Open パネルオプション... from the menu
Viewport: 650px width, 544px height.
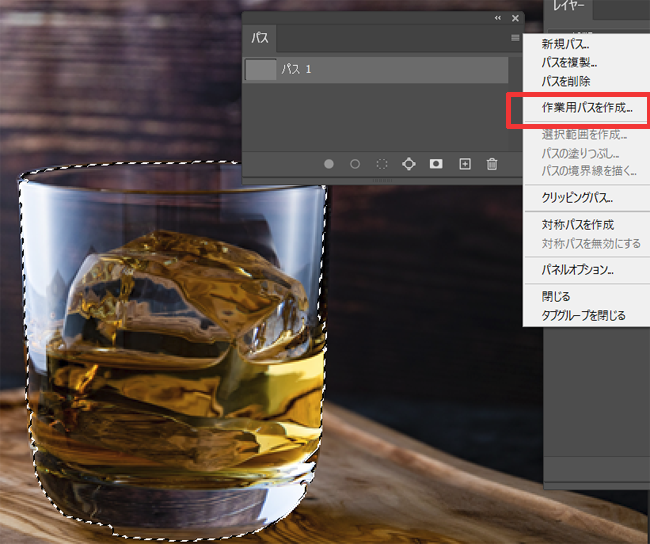(x=577, y=270)
